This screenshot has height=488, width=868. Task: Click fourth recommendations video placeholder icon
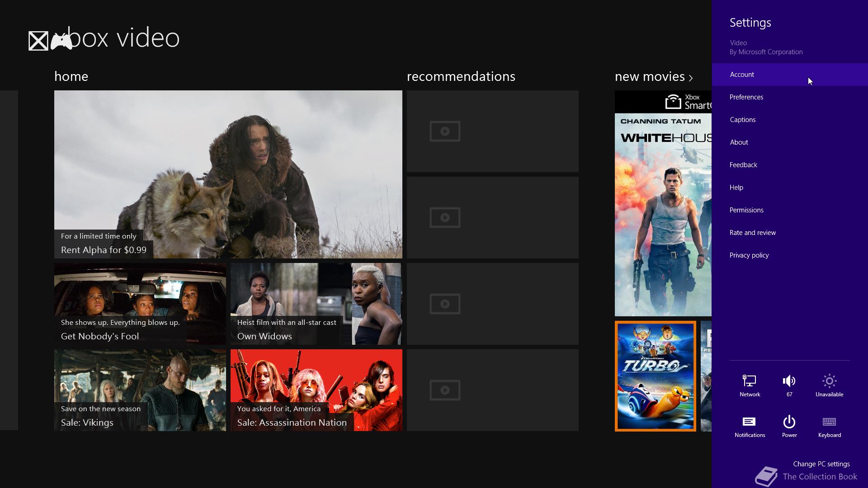pos(445,390)
